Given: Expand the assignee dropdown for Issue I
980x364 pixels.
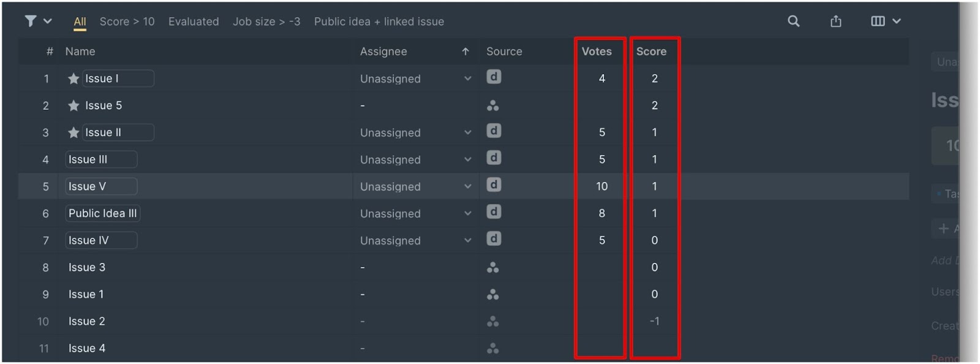Looking at the screenshot, I should (x=468, y=78).
